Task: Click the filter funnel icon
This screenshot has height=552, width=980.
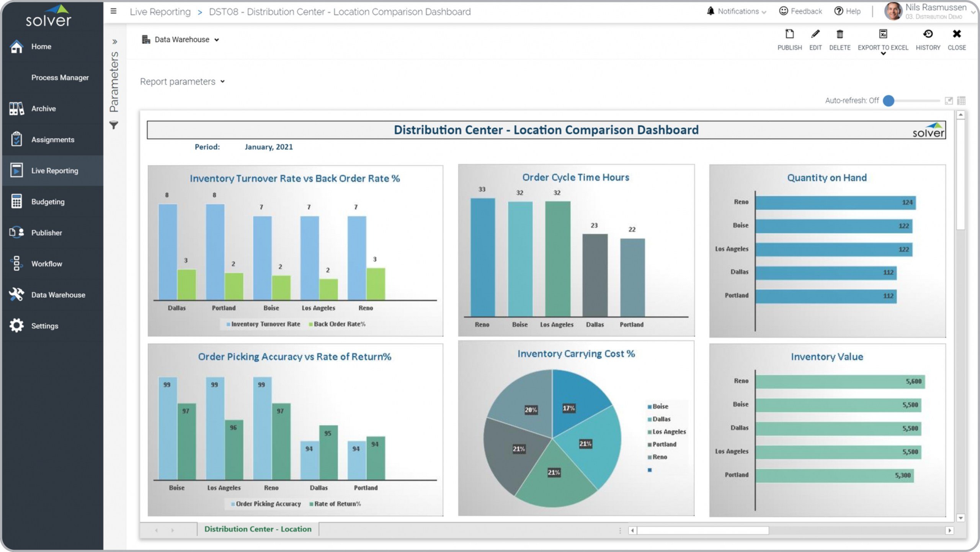Action: coord(114,125)
